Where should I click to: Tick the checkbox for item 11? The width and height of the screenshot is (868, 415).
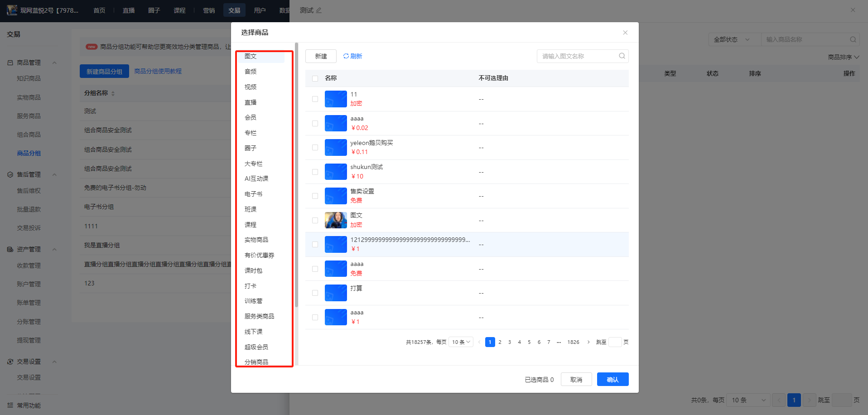(315, 99)
